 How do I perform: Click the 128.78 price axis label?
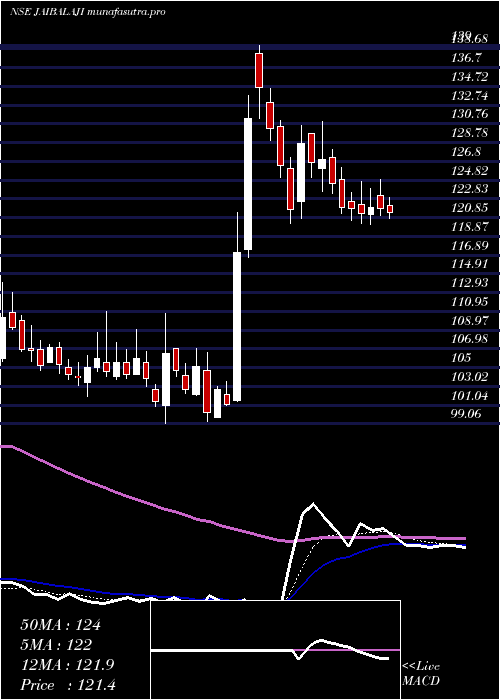(x=470, y=133)
